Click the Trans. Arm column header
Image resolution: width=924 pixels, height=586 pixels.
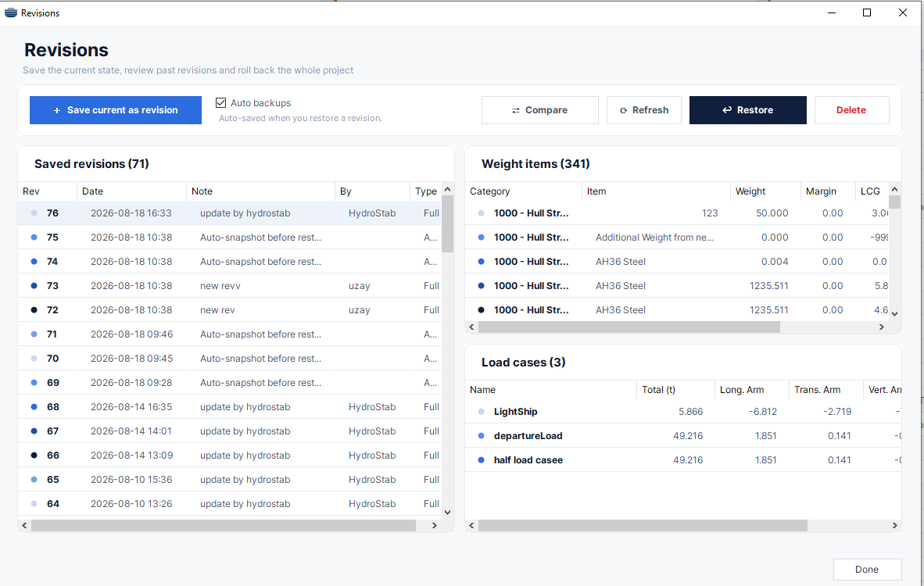826,390
